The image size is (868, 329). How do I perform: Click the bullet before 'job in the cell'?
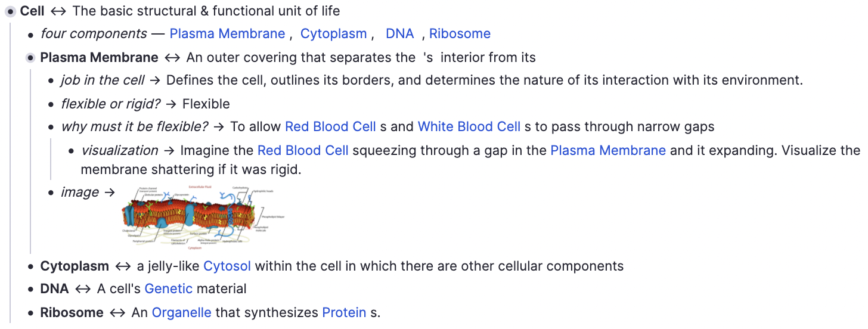[x=51, y=81]
